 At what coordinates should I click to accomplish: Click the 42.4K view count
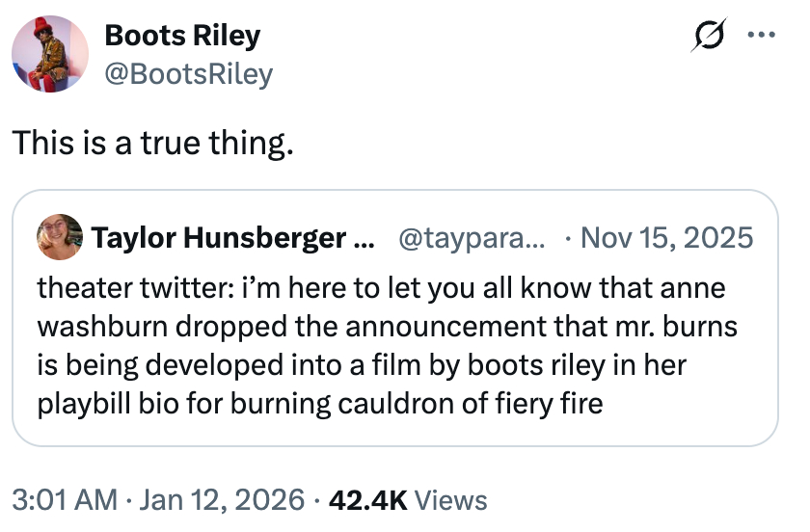(369, 500)
